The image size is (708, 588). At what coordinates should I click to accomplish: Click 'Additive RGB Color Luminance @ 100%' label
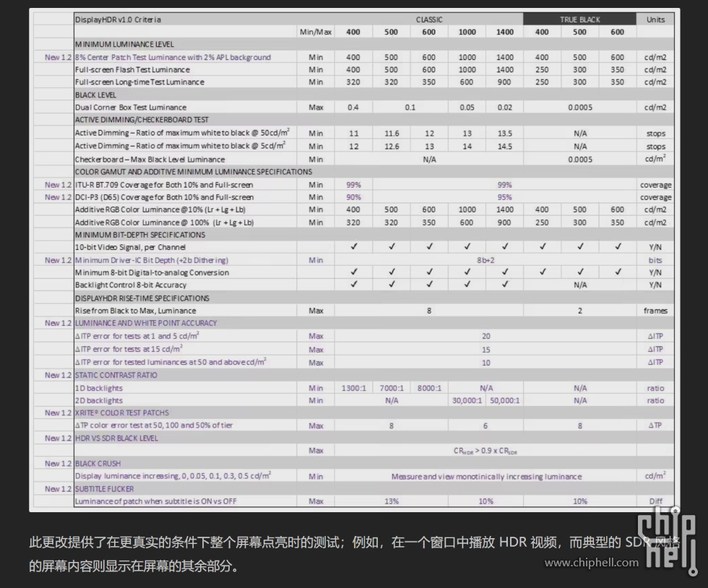(x=165, y=222)
